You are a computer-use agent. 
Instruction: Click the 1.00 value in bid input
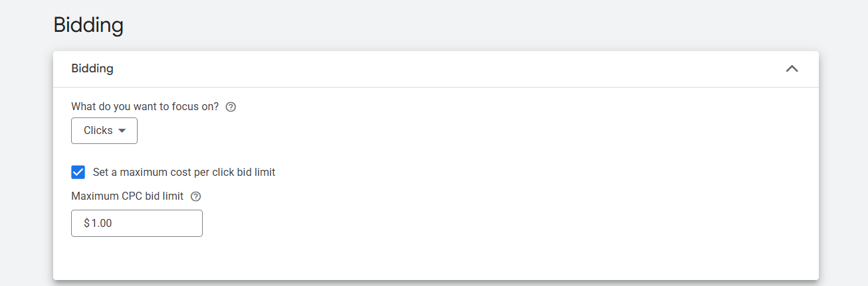102,224
